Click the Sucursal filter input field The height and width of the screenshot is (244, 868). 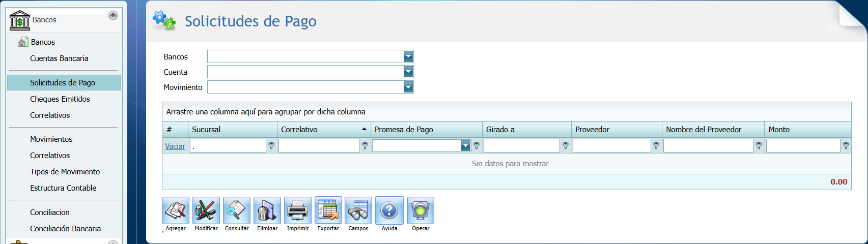[x=228, y=146]
